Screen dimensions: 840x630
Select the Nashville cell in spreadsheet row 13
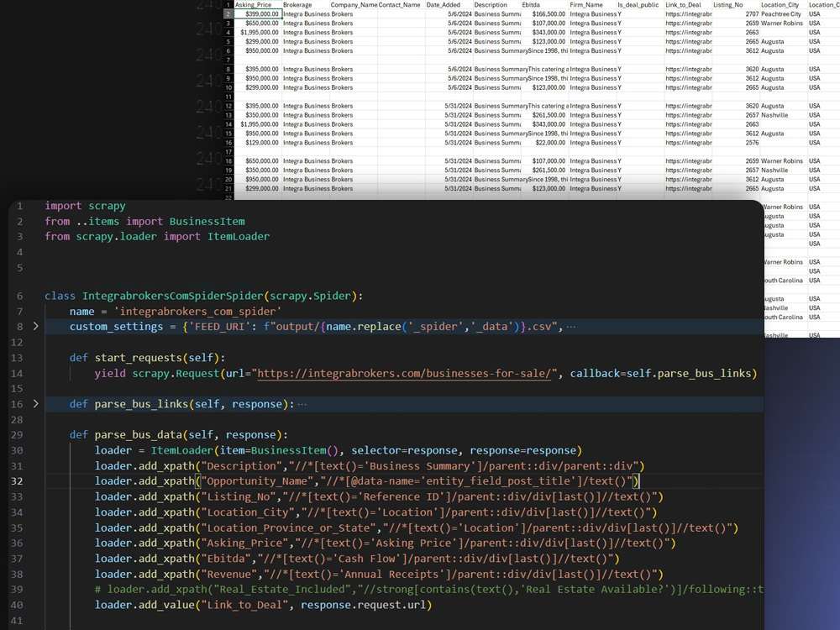click(784, 115)
